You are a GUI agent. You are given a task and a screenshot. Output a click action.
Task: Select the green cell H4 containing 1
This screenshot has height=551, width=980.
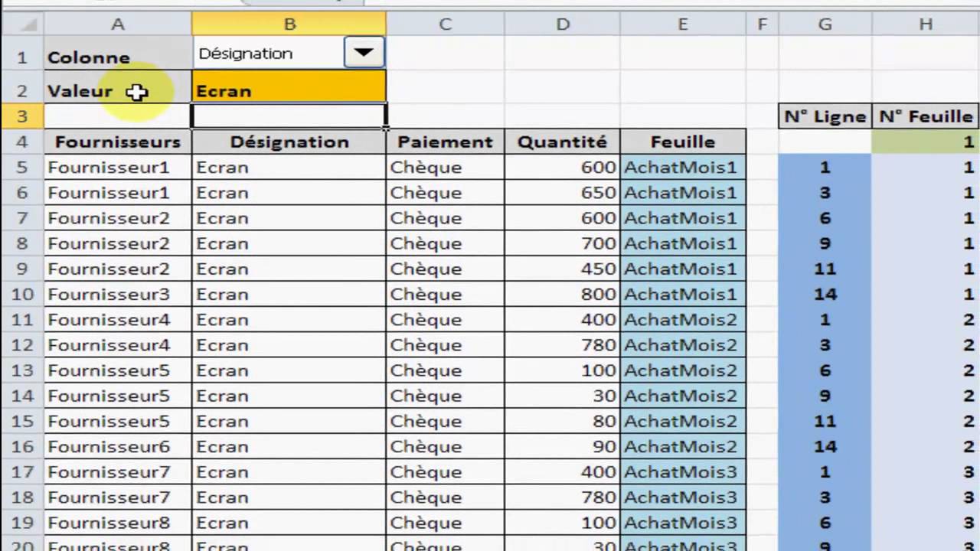pos(926,142)
